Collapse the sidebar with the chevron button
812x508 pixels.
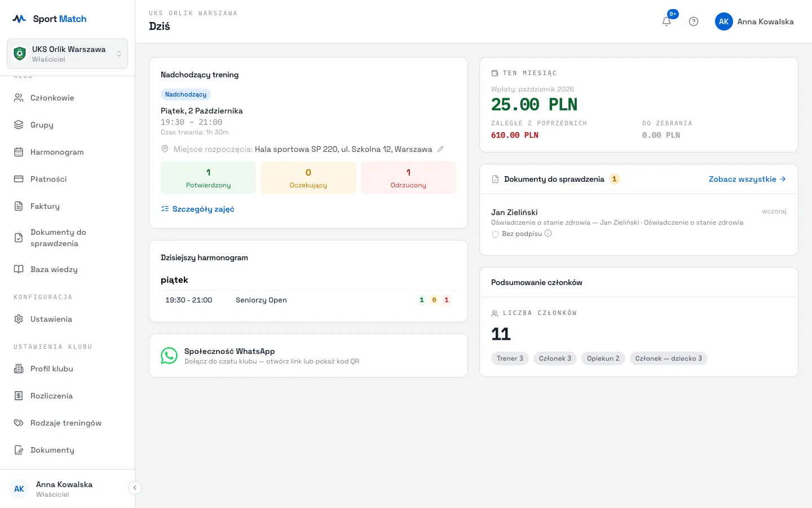[x=135, y=488]
